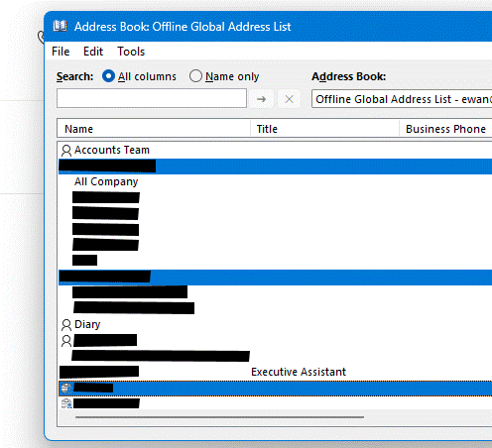Click the Address Book title bar icon

(61, 26)
